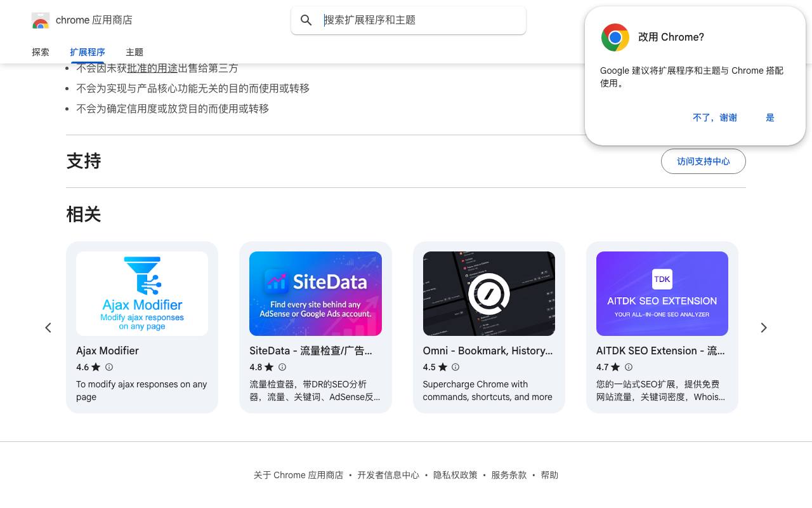Image resolution: width=812 pixels, height=508 pixels.
Task: Click the 访问支持中心 button
Action: 704,161
